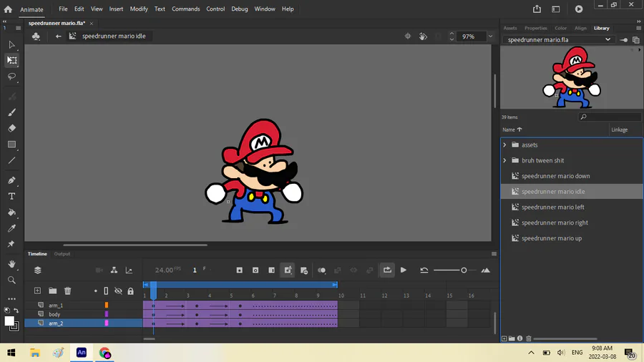
Task: Open the Edit Toolbar three-dots button
Action: (x=11, y=299)
